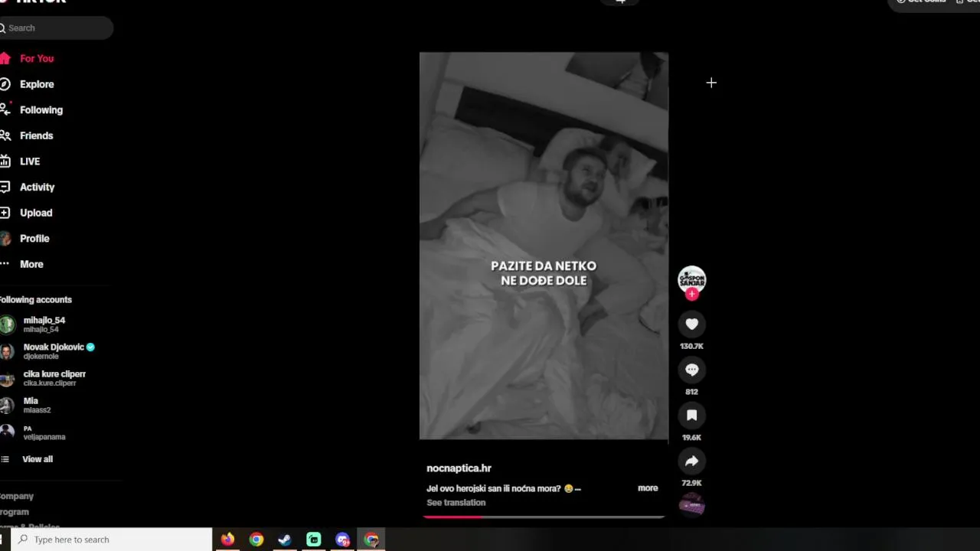Open the nocnaptica.hr creator name
Screen dimensions: 980x551
point(459,468)
